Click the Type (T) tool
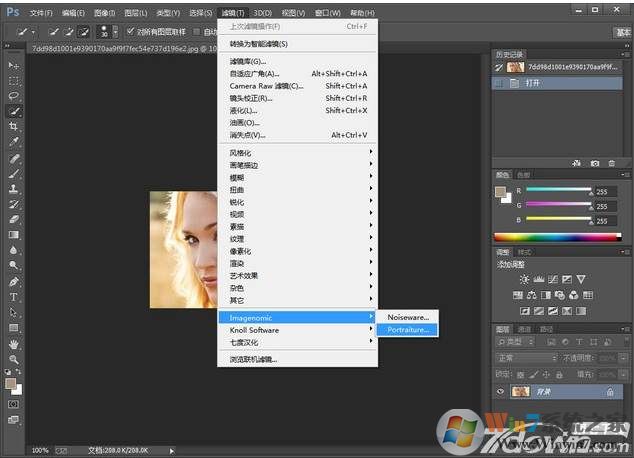This screenshot has width=634, height=458. [x=14, y=297]
